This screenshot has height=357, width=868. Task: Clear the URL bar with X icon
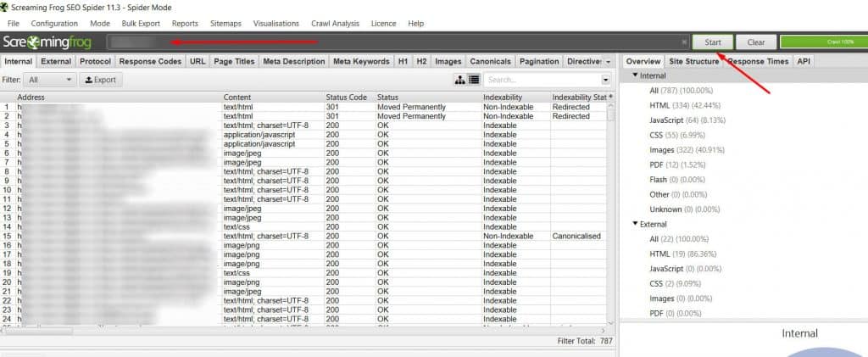pyautogui.click(x=684, y=42)
